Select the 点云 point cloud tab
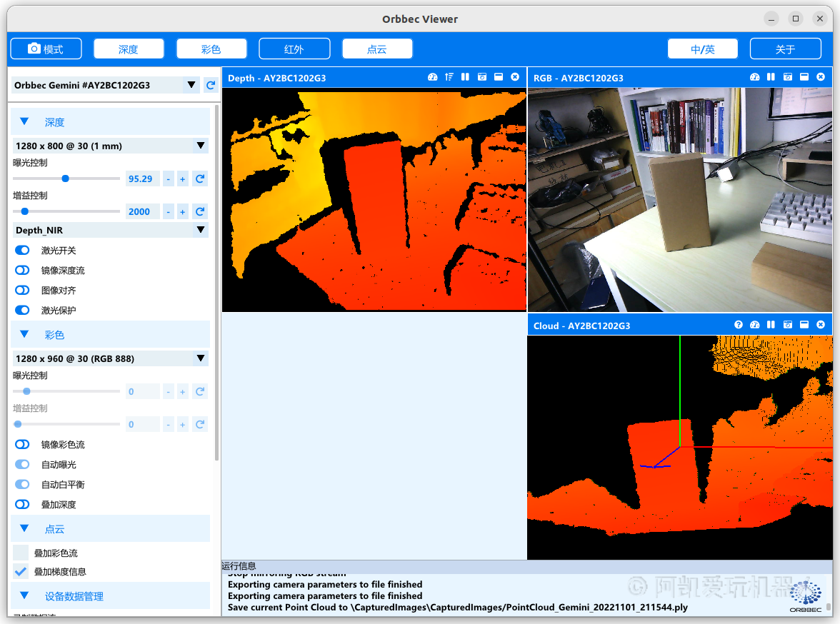The image size is (840, 624). (x=377, y=49)
